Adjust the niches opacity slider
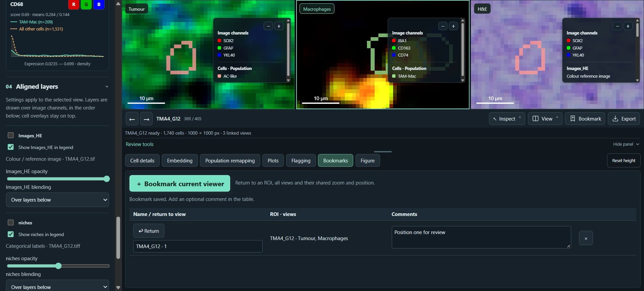 point(58,266)
